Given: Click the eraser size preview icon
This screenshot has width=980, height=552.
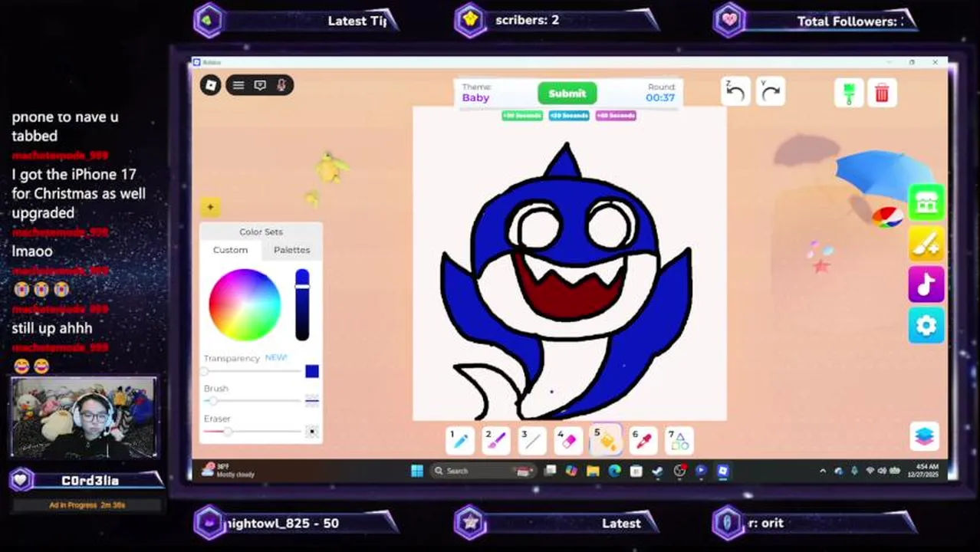Looking at the screenshot, I should tap(311, 432).
